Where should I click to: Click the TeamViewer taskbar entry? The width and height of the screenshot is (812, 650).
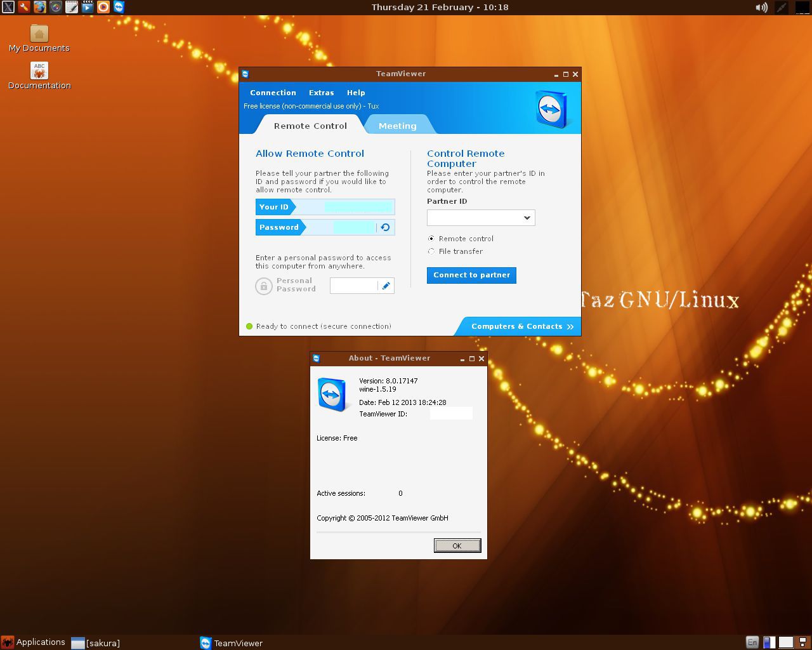pyautogui.click(x=232, y=643)
